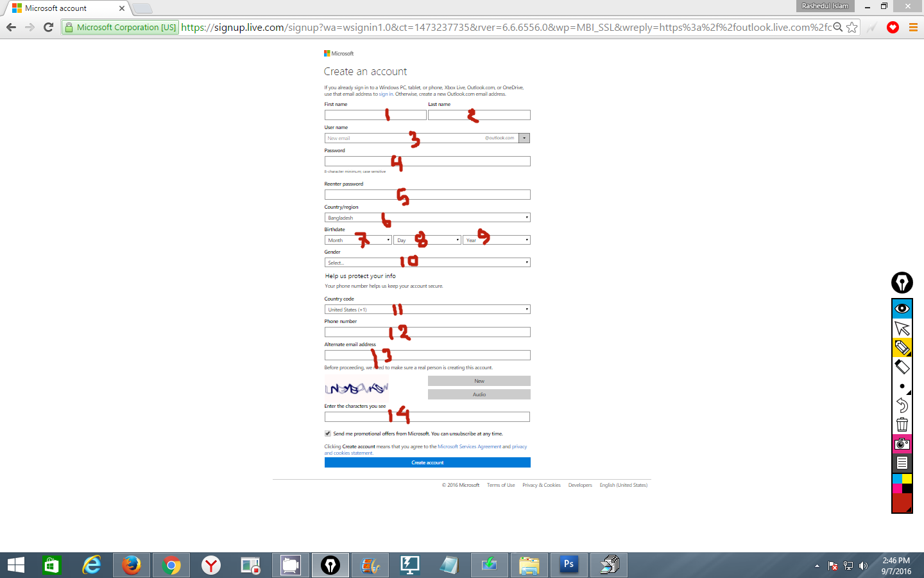The height and width of the screenshot is (578, 924).
Task: Bookmark this page with the star icon
Action: (852, 27)
